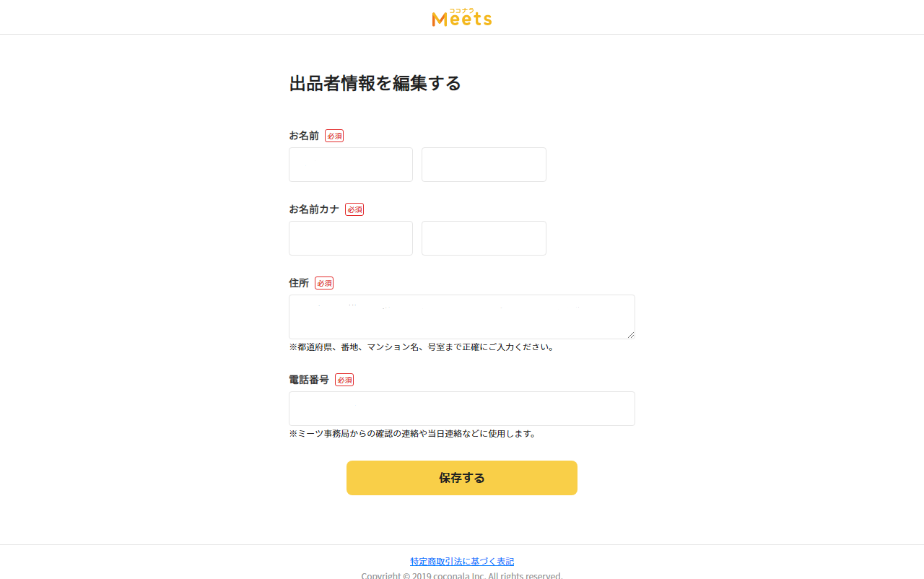Click inside the 住所 address textarea
924x579 pixels.
tap(462, 317)
